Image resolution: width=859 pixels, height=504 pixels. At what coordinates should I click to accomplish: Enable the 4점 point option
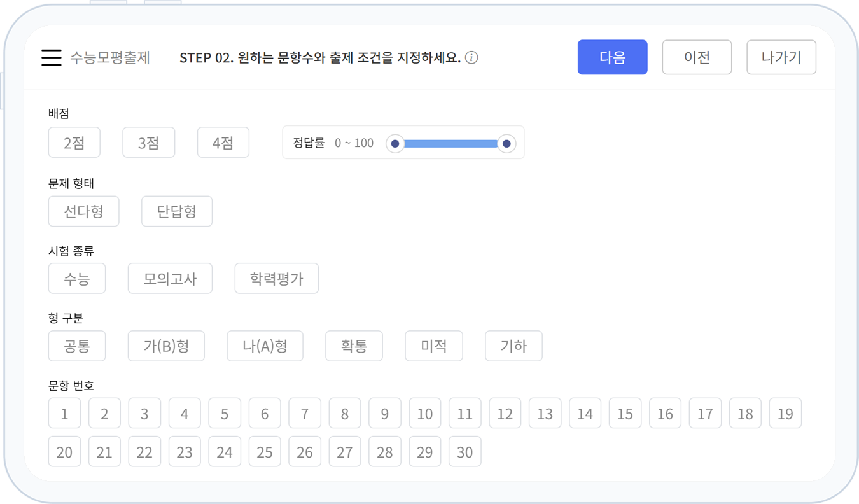coord(223,142)
